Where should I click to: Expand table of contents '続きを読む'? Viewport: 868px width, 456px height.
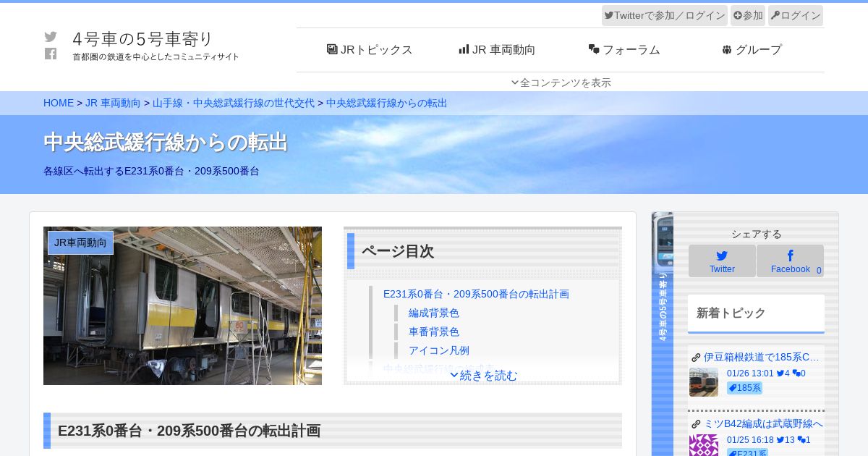coord(483,375)
